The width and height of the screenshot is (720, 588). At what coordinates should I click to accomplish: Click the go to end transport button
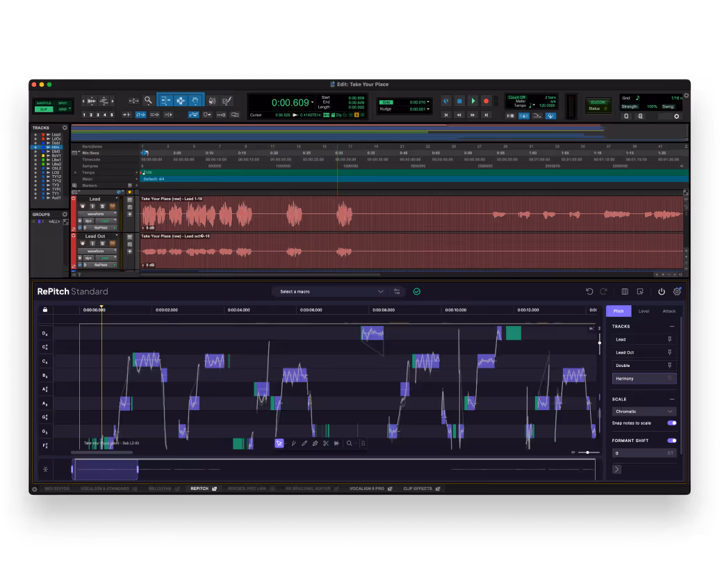tap(486, 115)
